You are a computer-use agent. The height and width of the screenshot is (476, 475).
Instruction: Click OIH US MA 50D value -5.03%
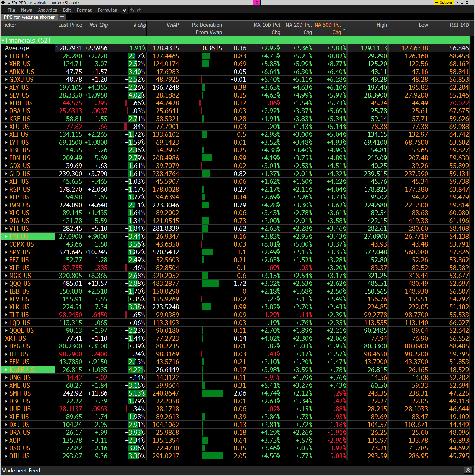coord(337,456)
